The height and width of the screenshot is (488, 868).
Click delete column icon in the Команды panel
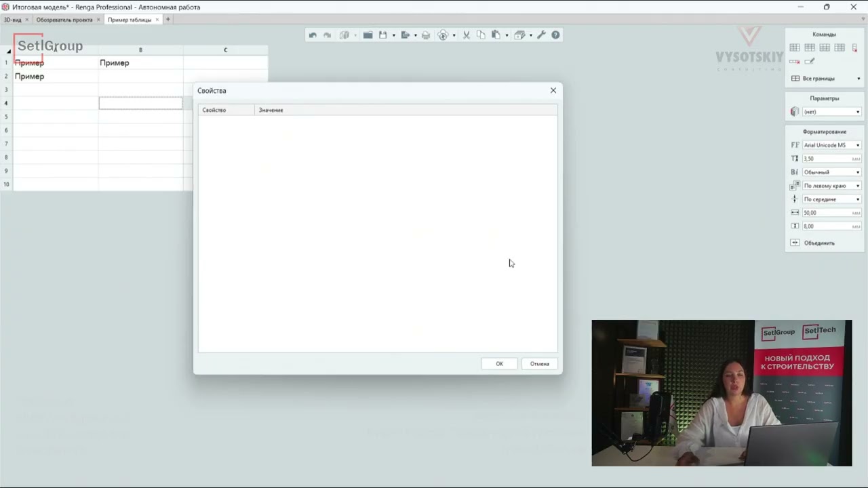pos(854,47)
